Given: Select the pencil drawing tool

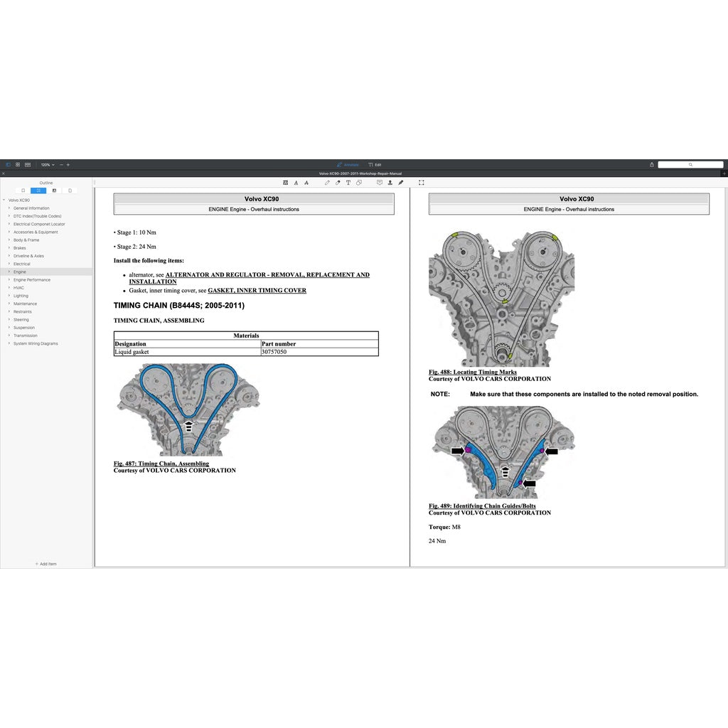Looking at the screenshot, I should 327,183.
